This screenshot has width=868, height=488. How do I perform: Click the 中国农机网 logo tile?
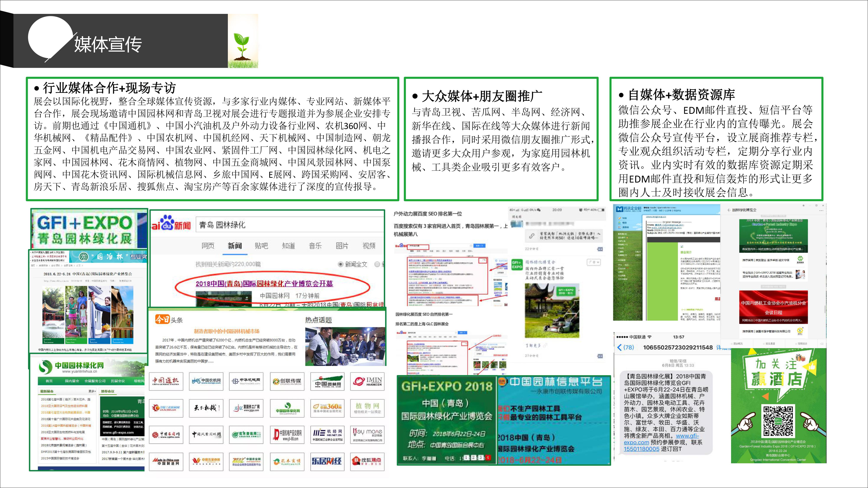click(x=206, y=381)
